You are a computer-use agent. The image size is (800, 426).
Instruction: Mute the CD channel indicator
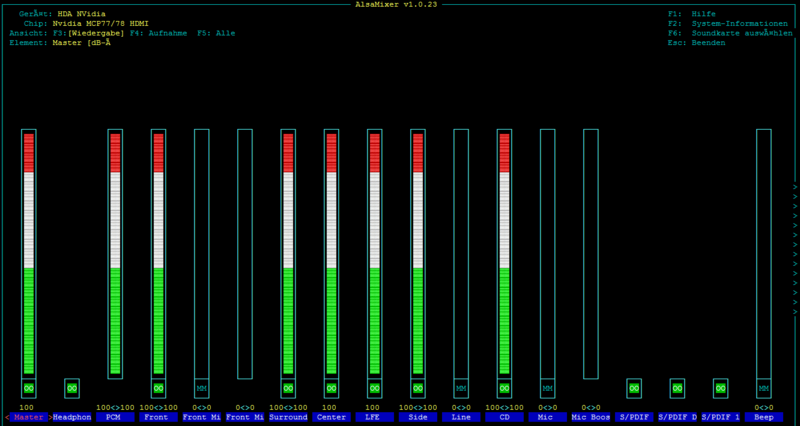(504, 388)
